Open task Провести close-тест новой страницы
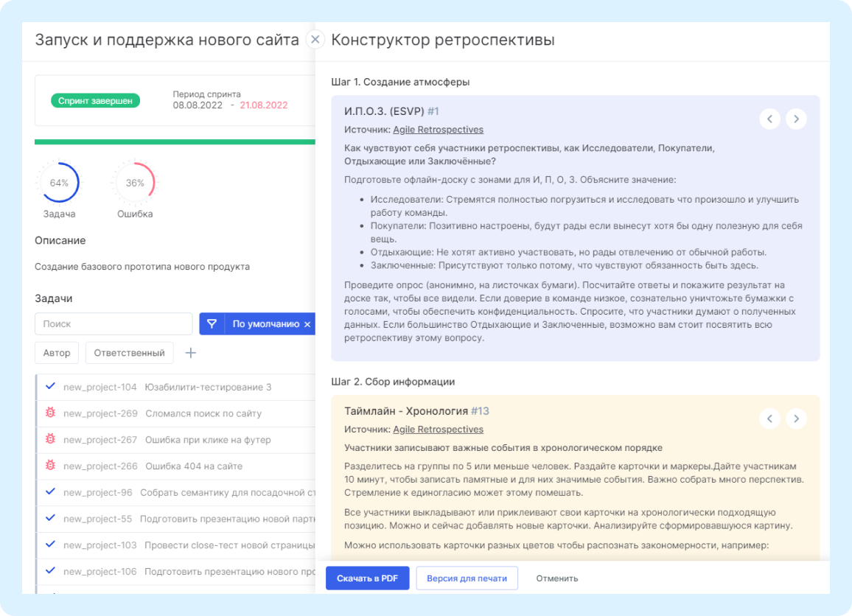 230,545
